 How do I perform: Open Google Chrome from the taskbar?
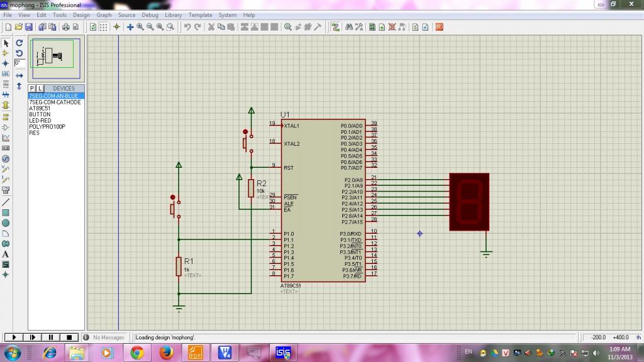pyautogui.click(x=137, y=353)
